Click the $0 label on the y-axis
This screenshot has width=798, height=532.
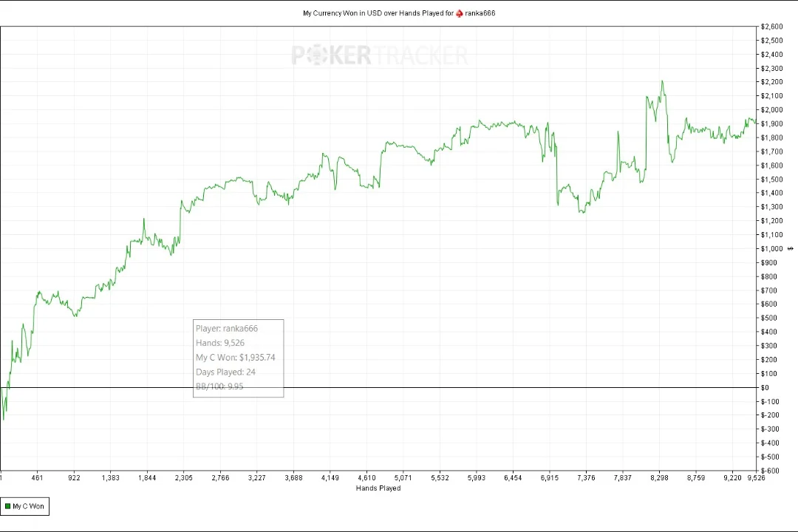(765, 388)
